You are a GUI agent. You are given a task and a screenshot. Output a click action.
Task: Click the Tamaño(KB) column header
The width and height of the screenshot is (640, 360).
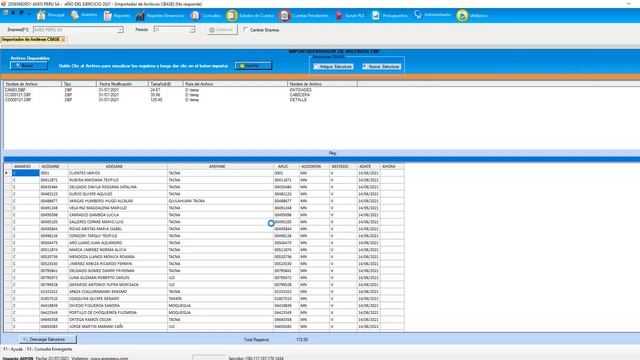[165, 84]
